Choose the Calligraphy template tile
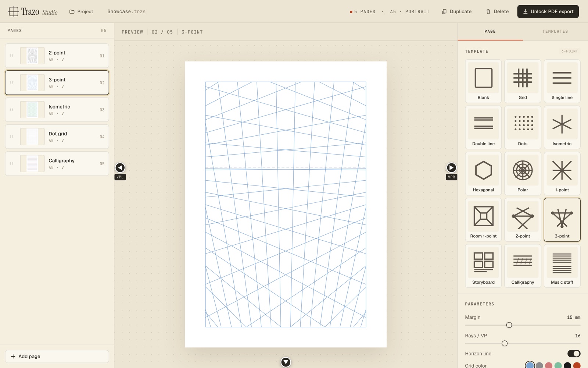Screen dimensions: 588x368 tap(523, 266)
